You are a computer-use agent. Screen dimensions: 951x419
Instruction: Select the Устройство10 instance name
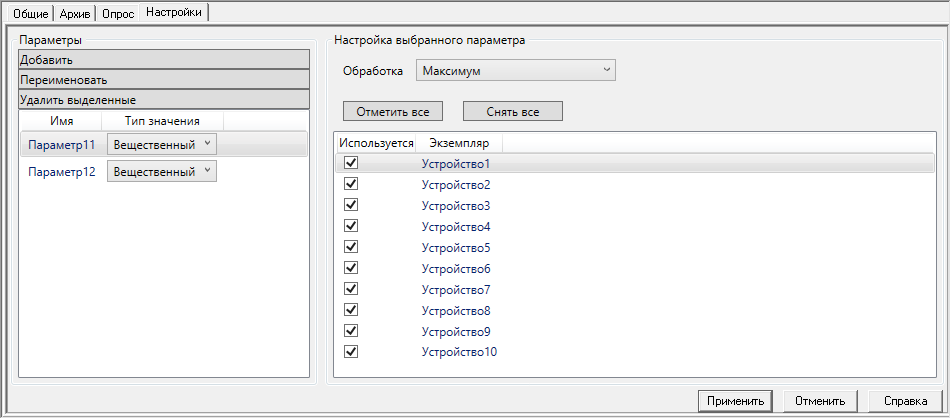pos(460,352)
